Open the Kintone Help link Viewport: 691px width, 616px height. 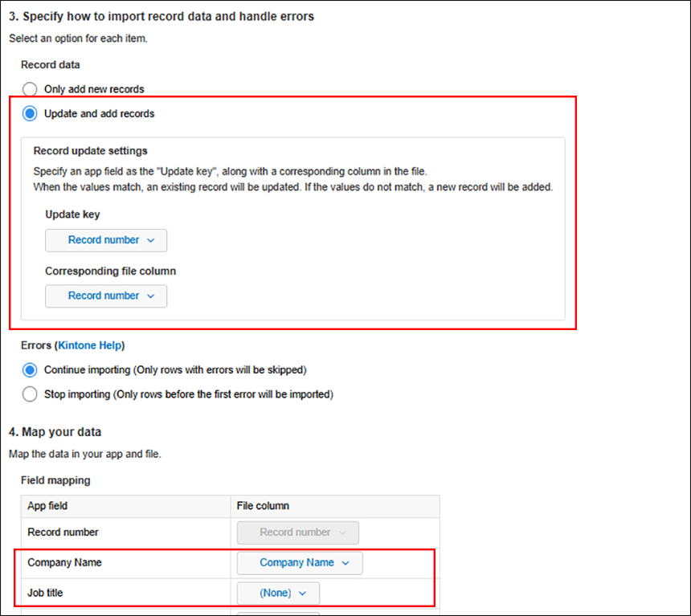coord(90,345)
